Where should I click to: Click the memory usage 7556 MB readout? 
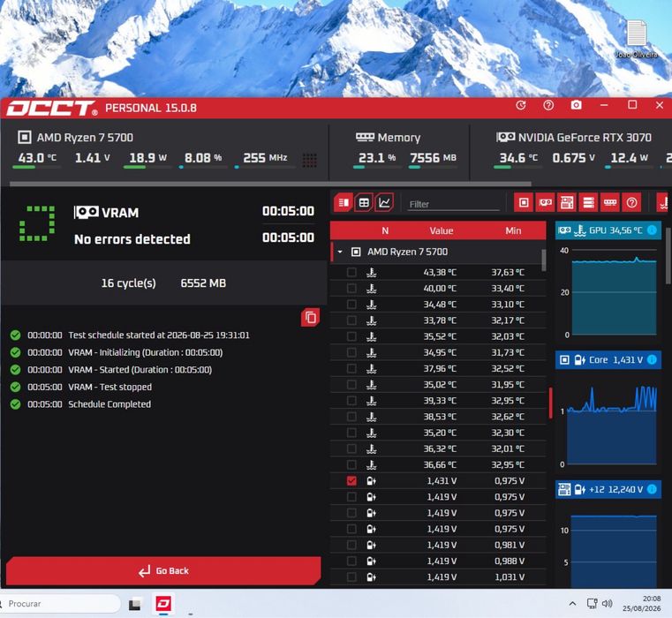point(434,158)
